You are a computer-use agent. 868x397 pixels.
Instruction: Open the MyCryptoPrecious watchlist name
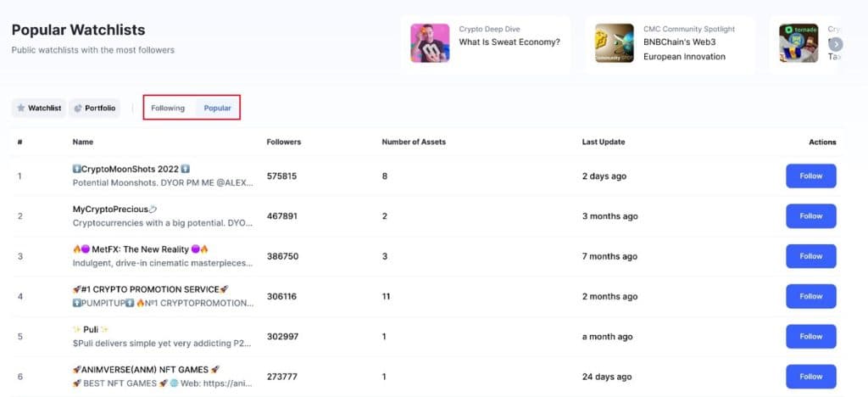(x=115, y=210)
